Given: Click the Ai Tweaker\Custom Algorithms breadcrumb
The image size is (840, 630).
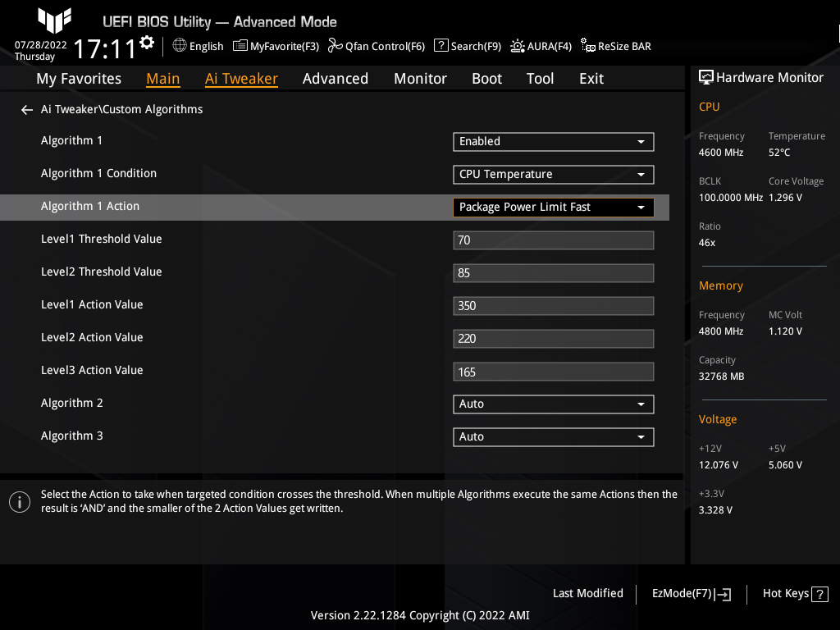Looking at the screenshot, I should coord(121,109).
